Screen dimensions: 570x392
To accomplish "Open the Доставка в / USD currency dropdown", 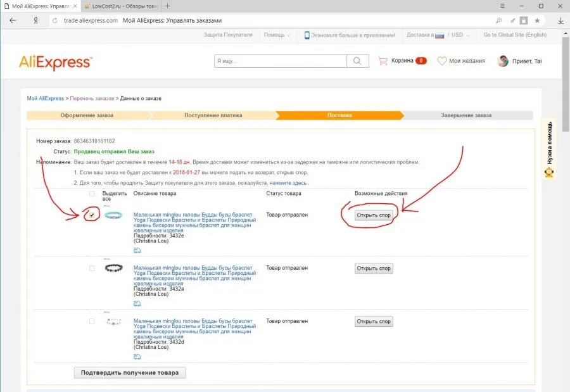I will pyautogui.click(x=438, y=35).
